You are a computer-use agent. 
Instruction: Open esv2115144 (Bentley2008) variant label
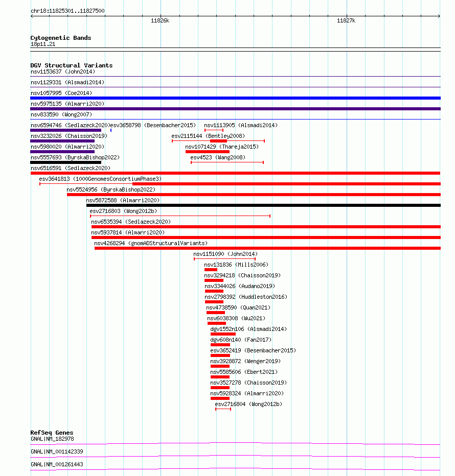click(x=208, y=136)
